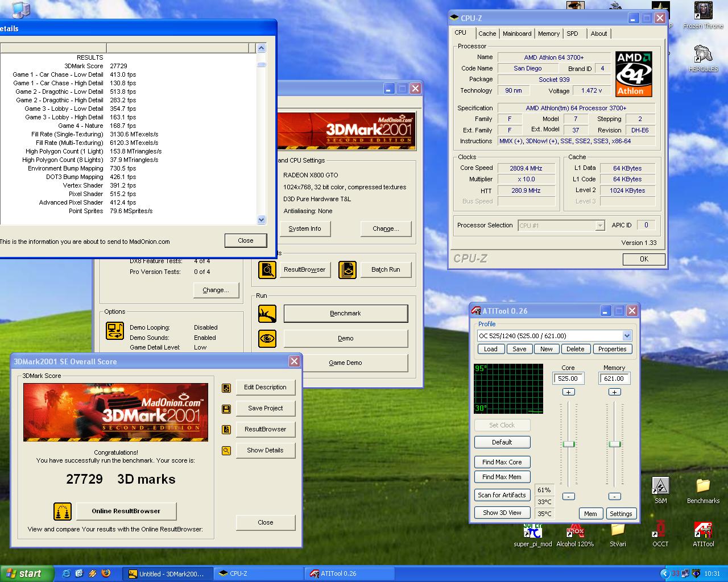728x582 pixels.
Task: Click the Mem button in ATITool
Action: [591, 514]
